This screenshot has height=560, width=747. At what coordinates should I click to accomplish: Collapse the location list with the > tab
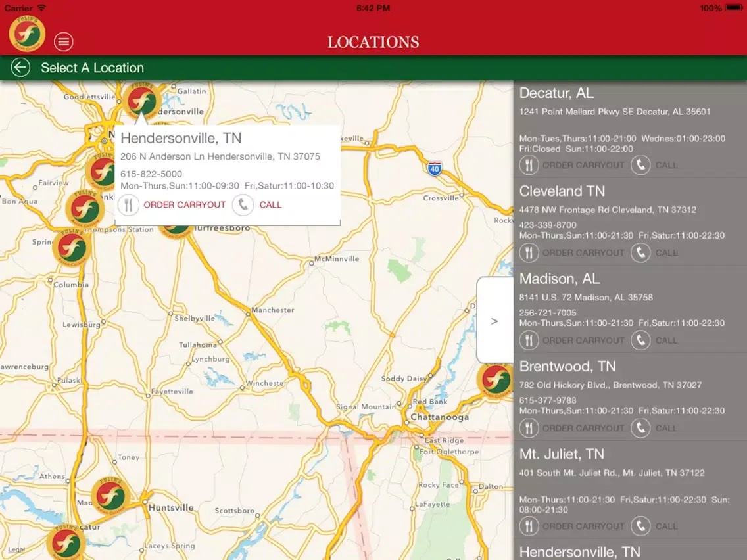[x=495, y=321]
